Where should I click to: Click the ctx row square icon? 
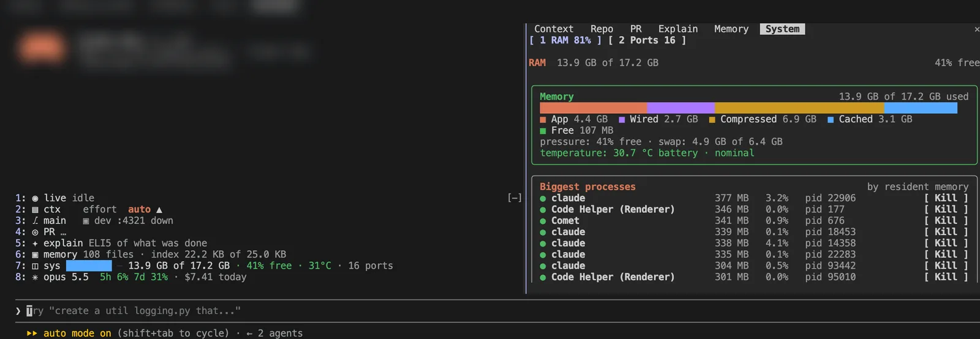(35, 210)
